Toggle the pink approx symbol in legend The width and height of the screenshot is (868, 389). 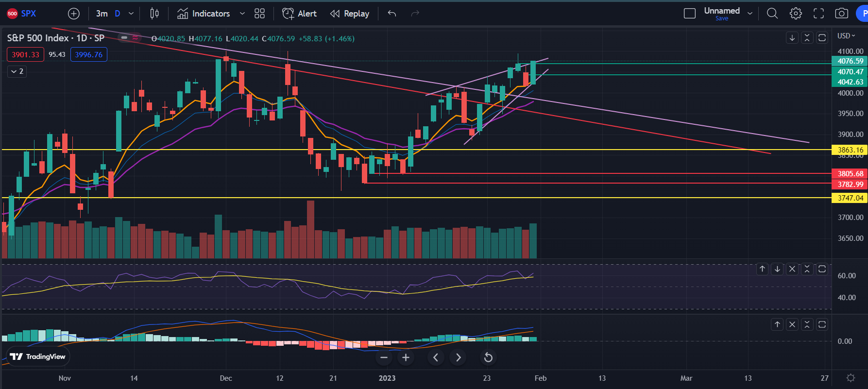point(136,38)
